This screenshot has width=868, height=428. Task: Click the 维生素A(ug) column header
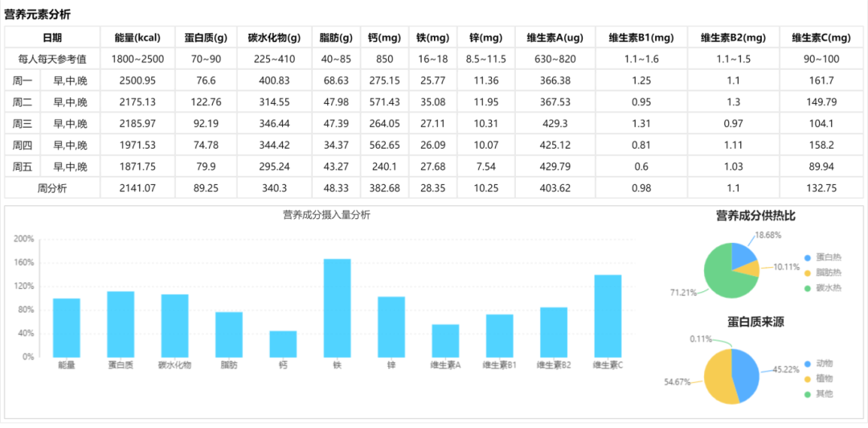(x=555, y=38)
